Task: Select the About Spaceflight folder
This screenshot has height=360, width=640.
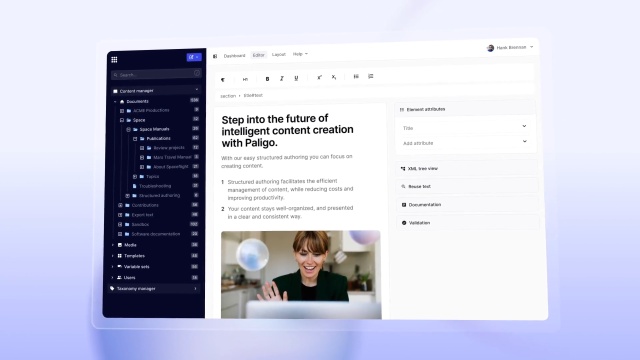Action: click(x=171, y=167)
